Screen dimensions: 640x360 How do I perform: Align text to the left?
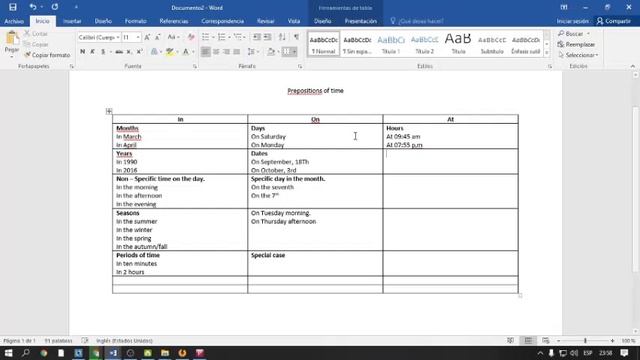click(x=205, y=52)
